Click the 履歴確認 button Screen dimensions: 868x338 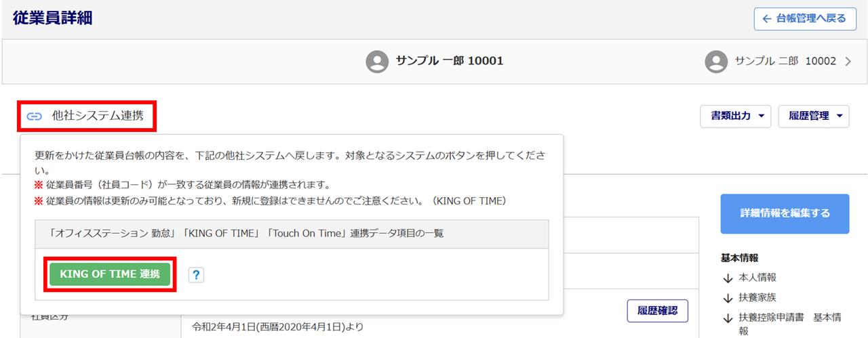click(x=657, y=311)
